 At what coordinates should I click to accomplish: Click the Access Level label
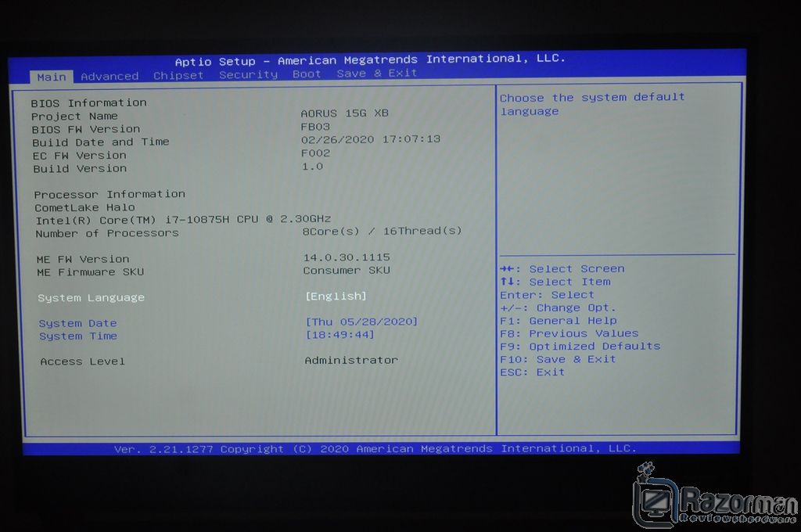[x=83, y=361]
